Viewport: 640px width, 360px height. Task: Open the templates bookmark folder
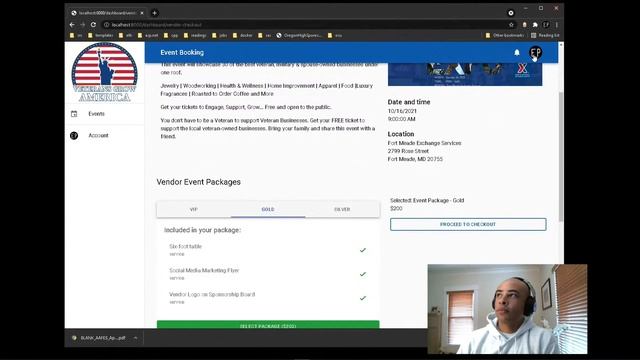(100, 36)
